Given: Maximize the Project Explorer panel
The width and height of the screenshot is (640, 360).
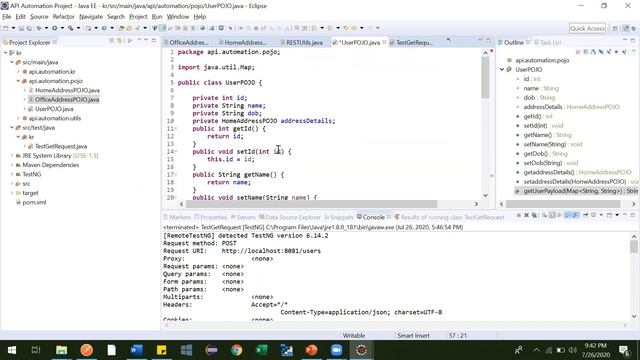Looking at the screenshot, I should [x=154, y=40].
